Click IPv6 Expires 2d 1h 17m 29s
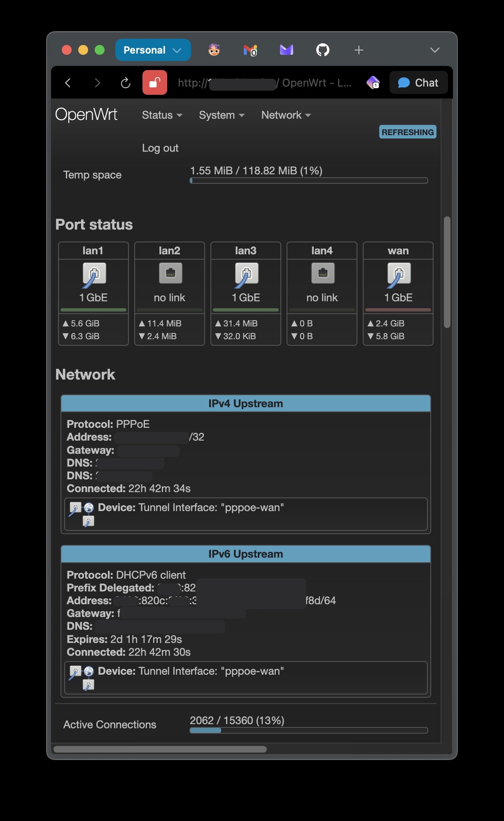Viewport: 504px width, 821px height. click(x=124, y=639)
